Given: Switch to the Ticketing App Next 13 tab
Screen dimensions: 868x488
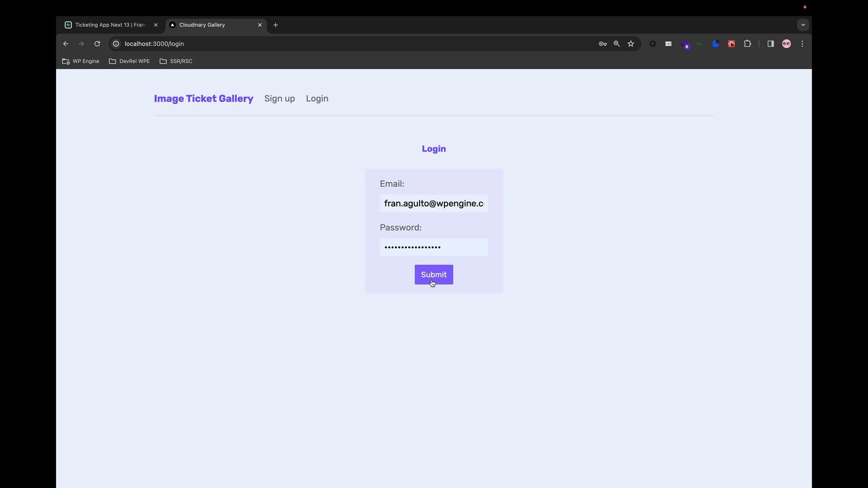Looking at the screenshot, I should [108, 25].
